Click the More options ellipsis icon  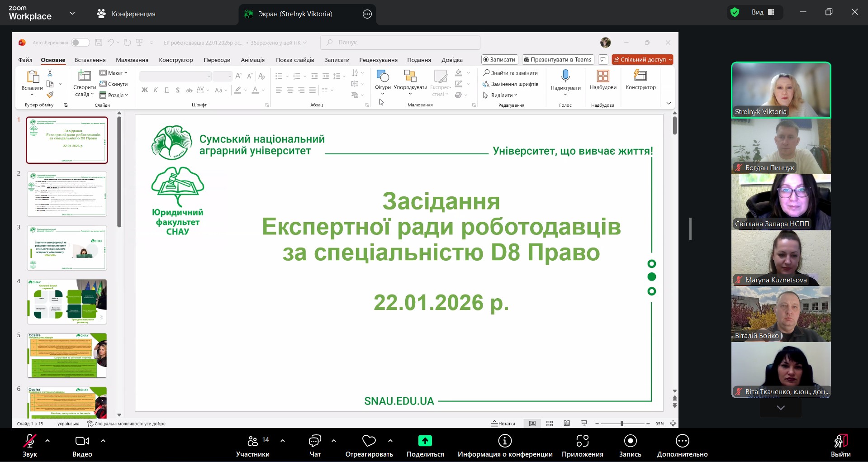[x=682, y=441]
